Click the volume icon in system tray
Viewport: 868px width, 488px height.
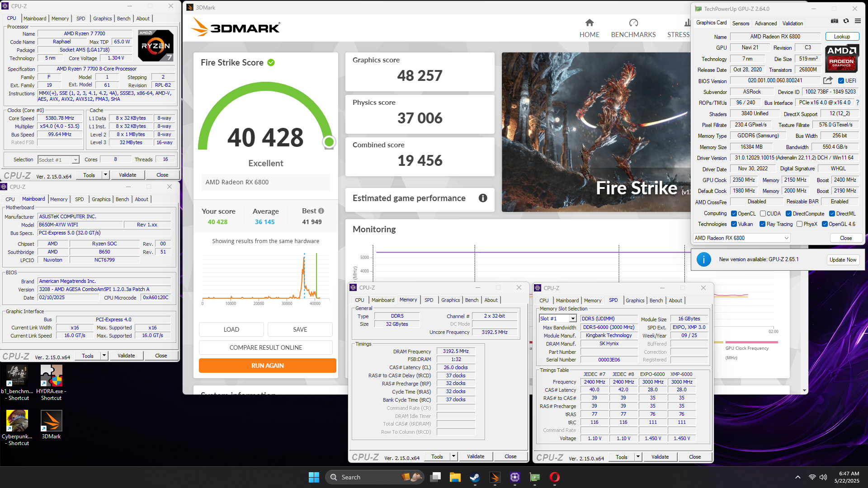823,477
